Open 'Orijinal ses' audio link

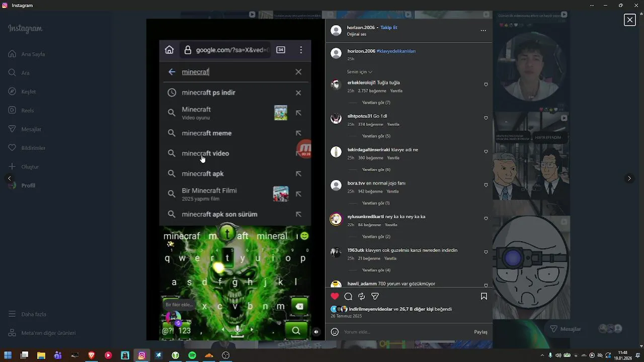pyautogui.click(x=356, y=34)
